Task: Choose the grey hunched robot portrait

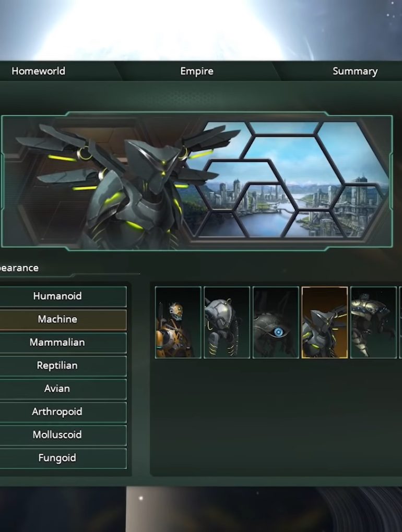Action: click(227, 322)
